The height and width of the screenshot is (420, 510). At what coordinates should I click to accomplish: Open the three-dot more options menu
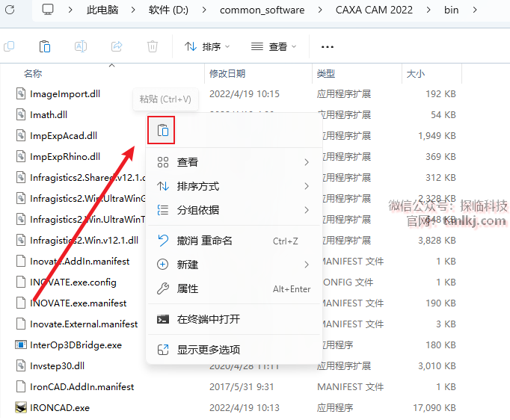pos(327,46)
